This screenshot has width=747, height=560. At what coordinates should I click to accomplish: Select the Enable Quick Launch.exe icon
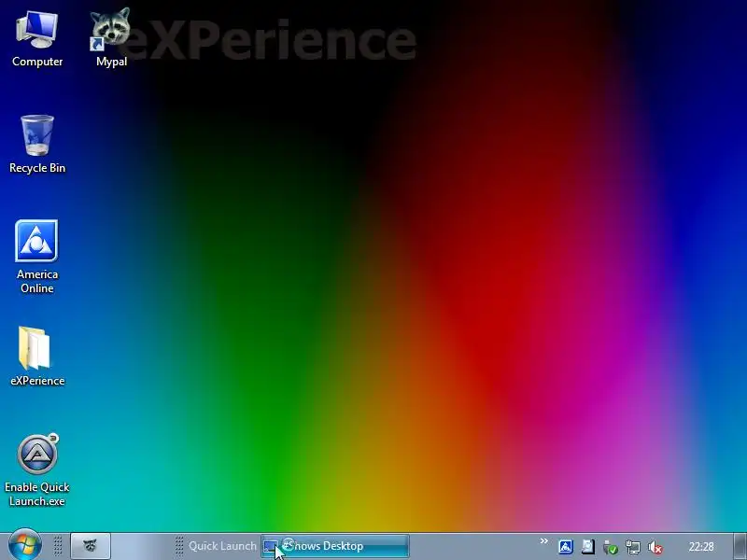point(37,470)
